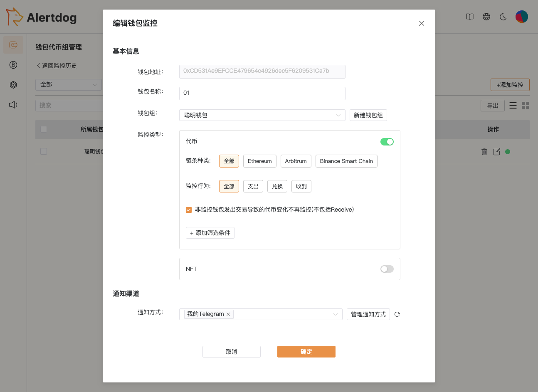Open the speaker announcement sidebar icon

point(13,105)
